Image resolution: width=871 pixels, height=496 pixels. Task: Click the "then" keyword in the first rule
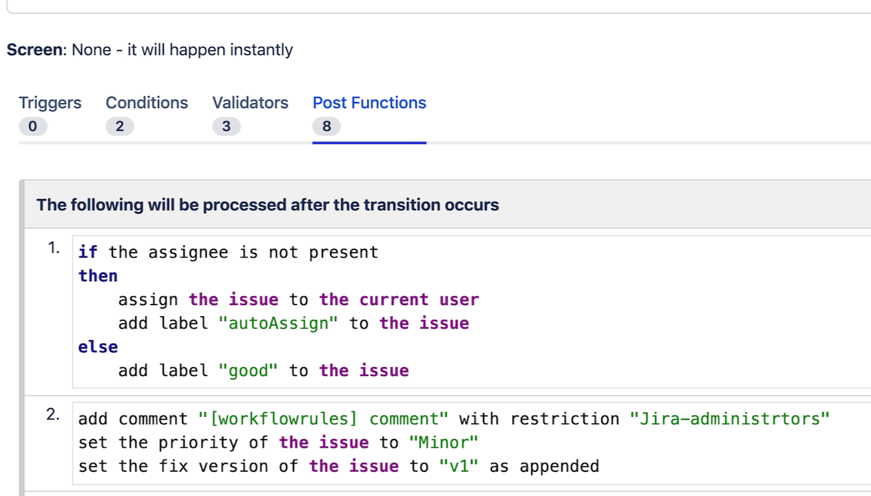[98, 276]
